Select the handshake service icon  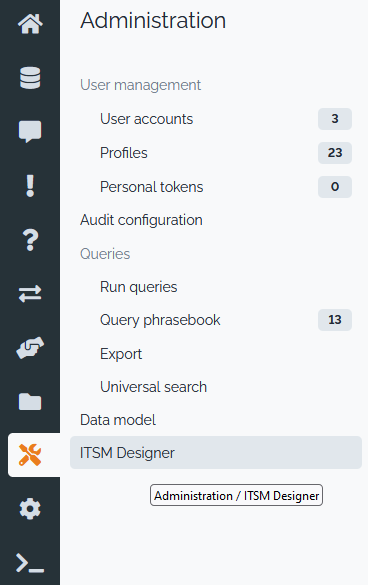tap(30, 348)
